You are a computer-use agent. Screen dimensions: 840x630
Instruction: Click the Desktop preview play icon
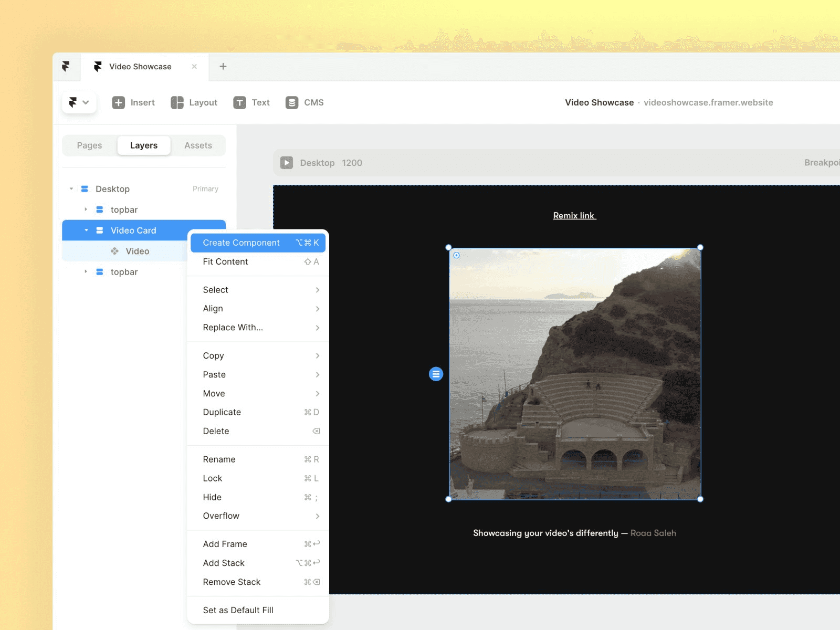click(287, 163)
